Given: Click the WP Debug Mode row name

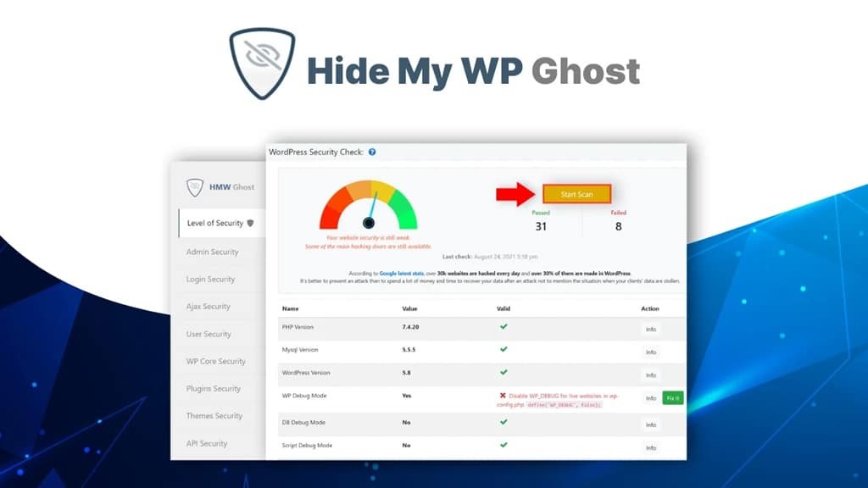Looking at the screenshot, I should pyautogui.click(x=304, y=396).
